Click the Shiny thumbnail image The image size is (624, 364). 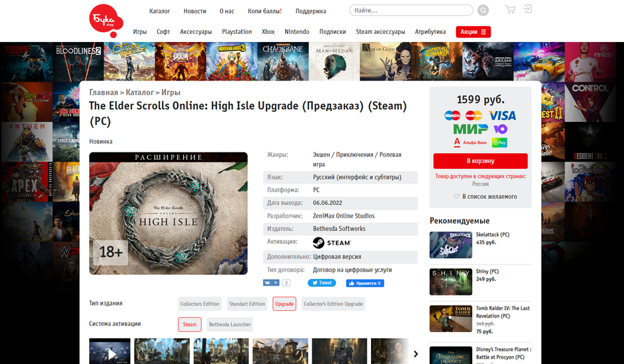coord(450,281)
